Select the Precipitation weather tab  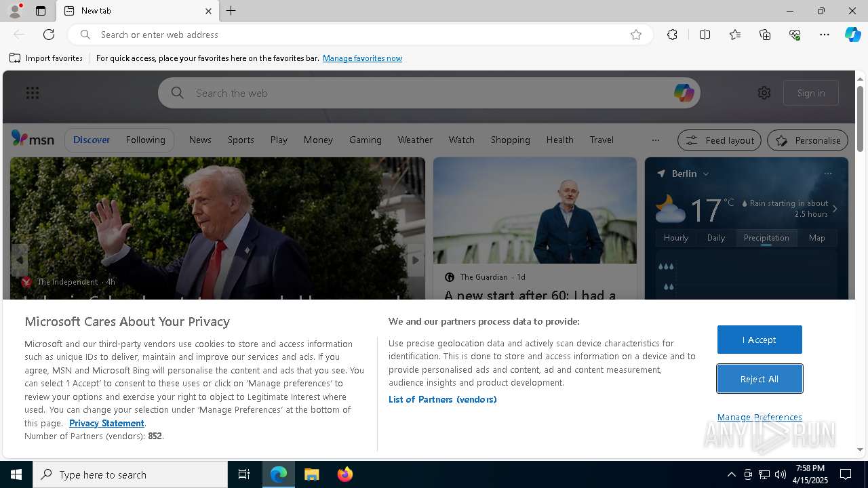766,238
